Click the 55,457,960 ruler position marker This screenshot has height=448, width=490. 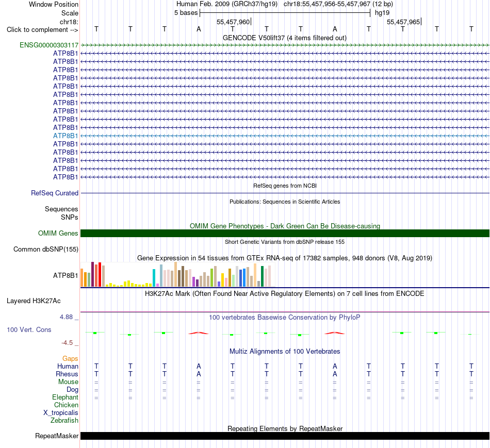point(234,22)
